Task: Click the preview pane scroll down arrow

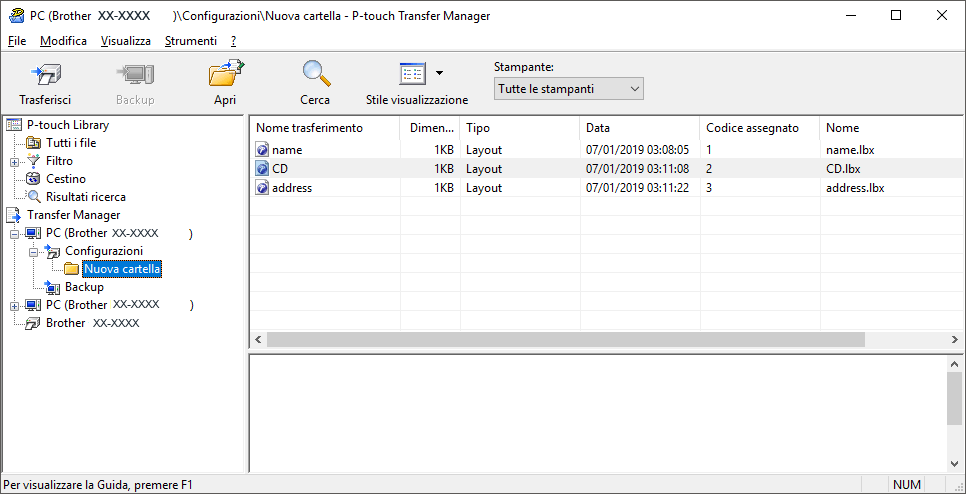Action: [x=954, y=464]
